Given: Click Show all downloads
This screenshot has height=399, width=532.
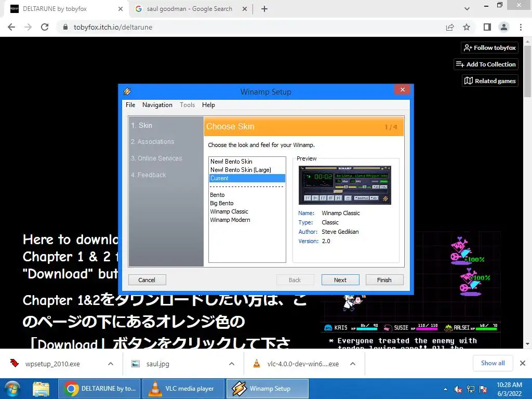Looking at the screenshot, I should coord(493,363).
